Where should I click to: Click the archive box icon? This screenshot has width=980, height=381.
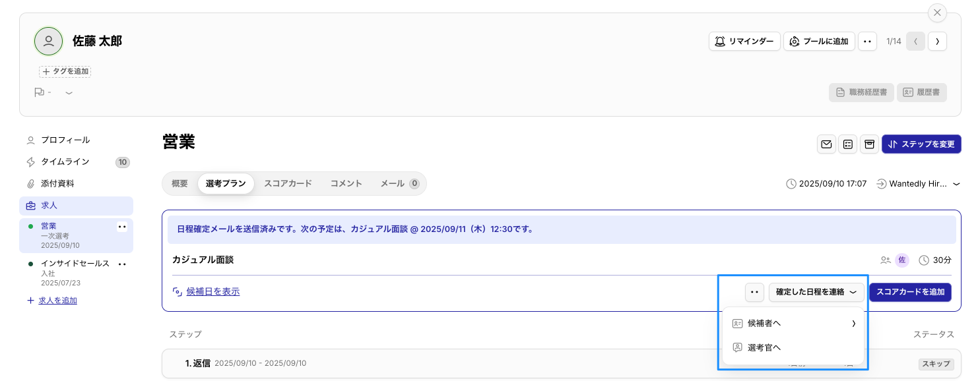pos(869,144)
